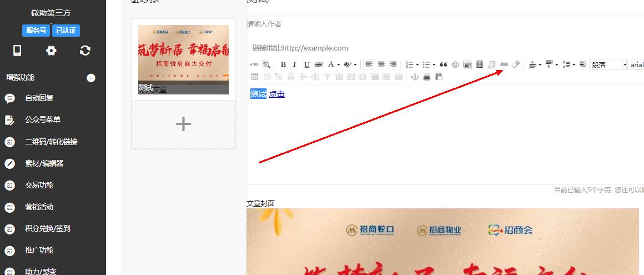644x275 pixels.
Task: Click the refresh sync icon in sidebar
Action: point(85,51)
